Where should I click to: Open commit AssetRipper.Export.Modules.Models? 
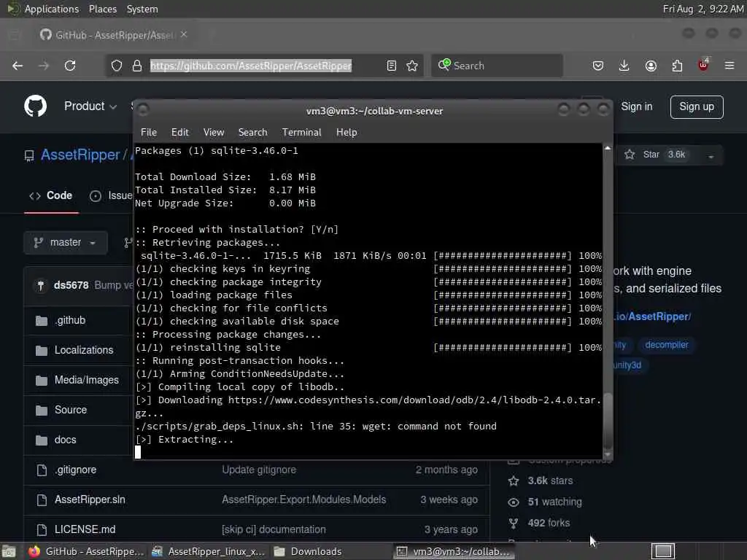pos(304,499)
